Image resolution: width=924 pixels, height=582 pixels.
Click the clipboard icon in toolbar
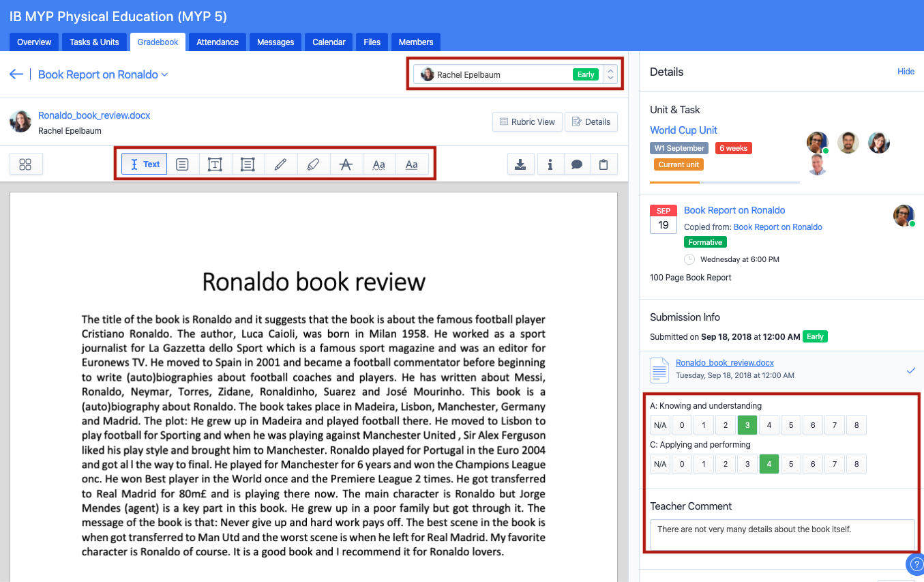603,164
